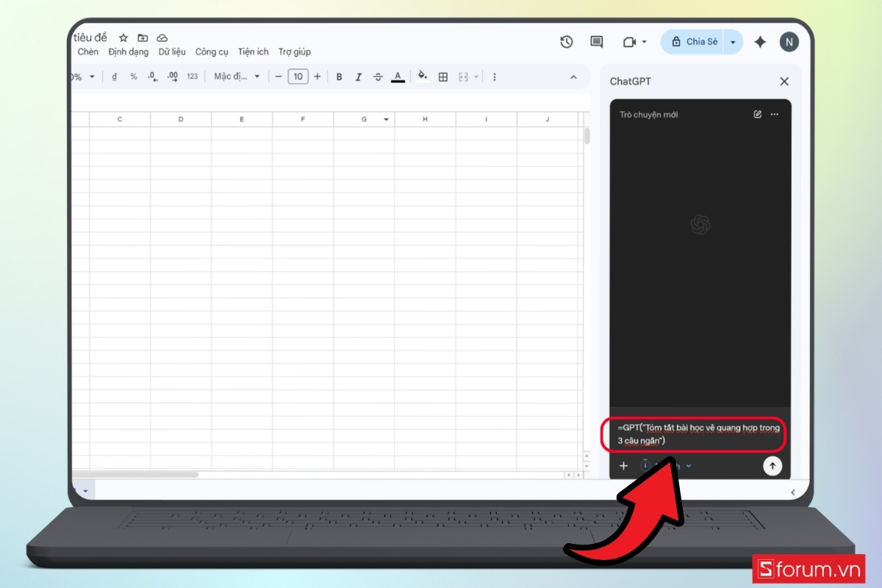Click the vertical scrollbar thumb
Screen dimensions: 882x588
(587, 137)
